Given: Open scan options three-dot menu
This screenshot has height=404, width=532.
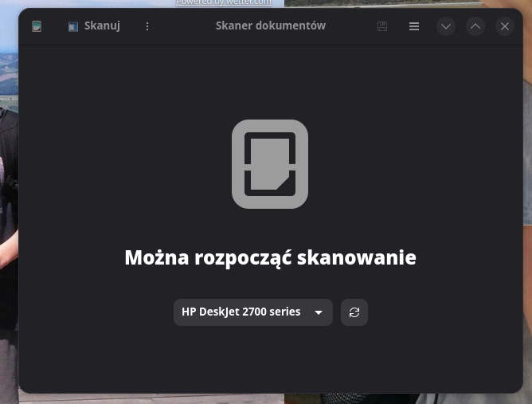Looking at the screenshot, I should (x=147, y=26).
